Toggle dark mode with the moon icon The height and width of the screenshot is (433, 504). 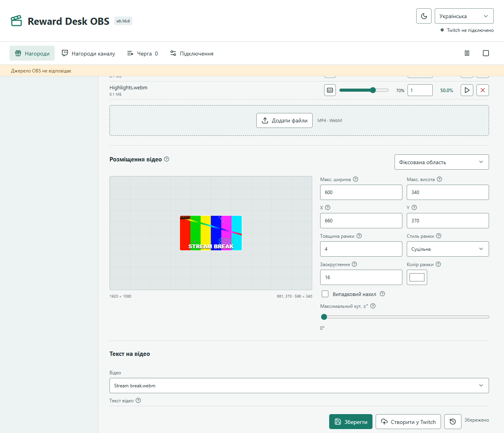tap(424, 16)
